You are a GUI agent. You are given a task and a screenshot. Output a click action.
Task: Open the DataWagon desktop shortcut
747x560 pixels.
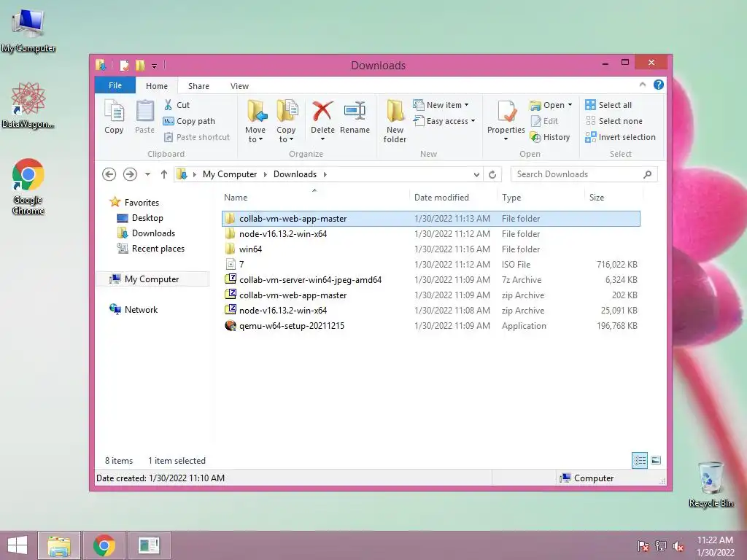[28, 105]
